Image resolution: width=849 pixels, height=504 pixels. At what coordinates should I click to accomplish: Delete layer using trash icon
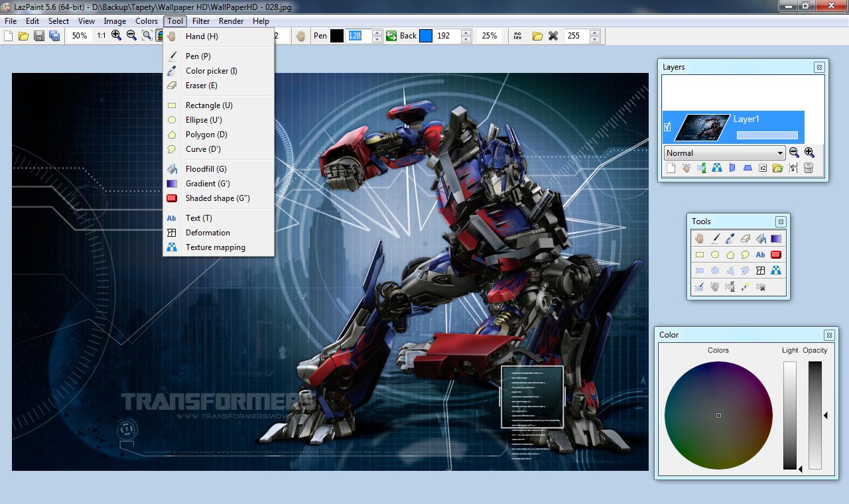808,168
